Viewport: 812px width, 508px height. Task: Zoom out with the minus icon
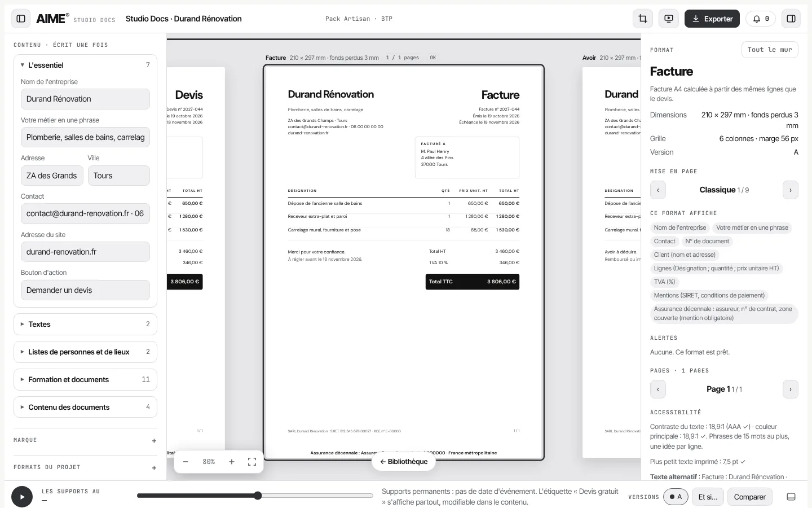[186, 462]
